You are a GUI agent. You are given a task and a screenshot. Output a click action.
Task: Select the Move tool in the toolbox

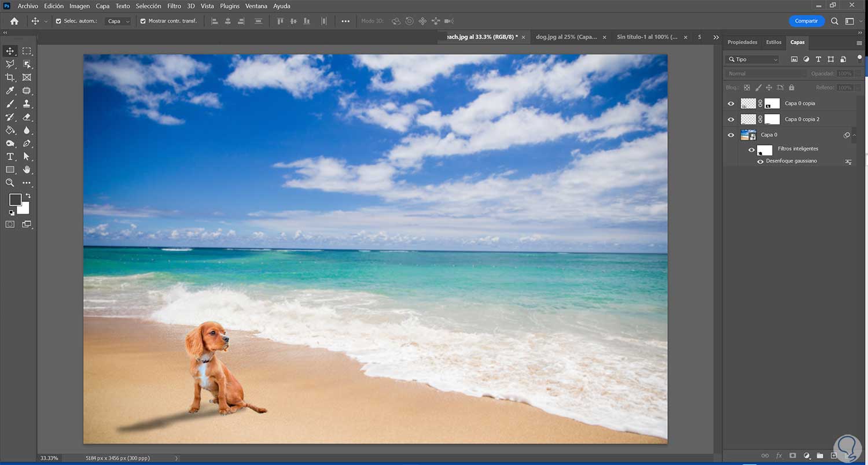pyautogui.click(x=10, y=51)
